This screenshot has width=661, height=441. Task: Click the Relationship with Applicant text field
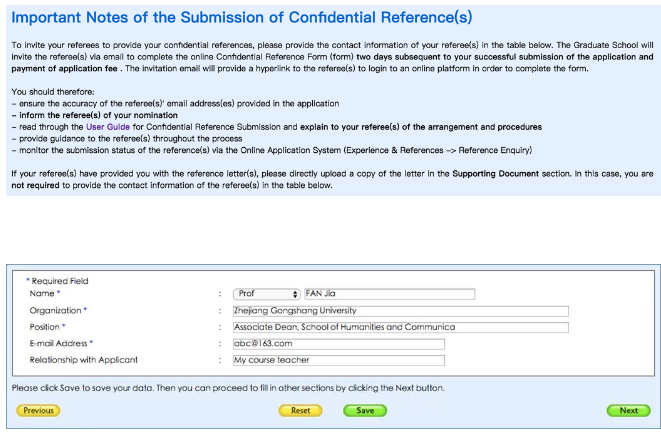pyautogui.click(x=337, y=360)
